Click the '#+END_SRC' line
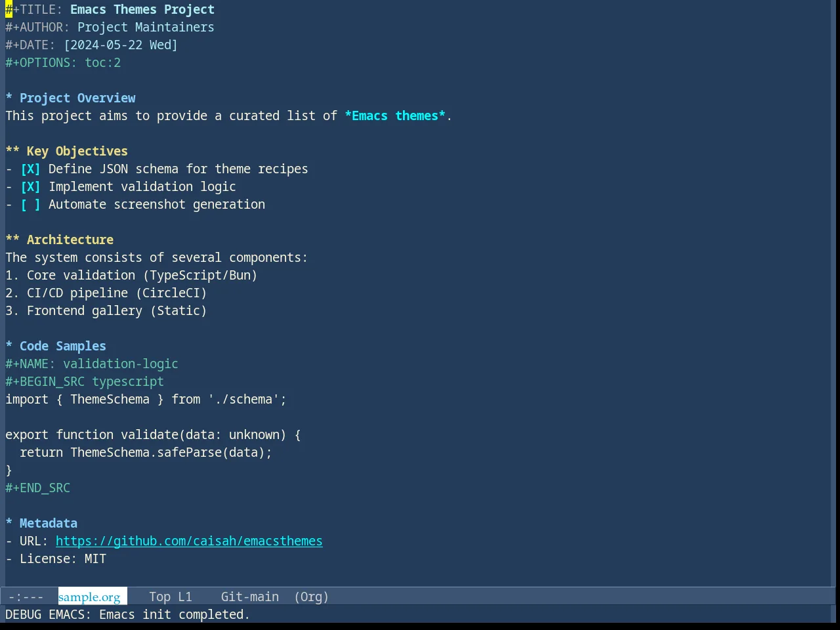840x630 pixels. point(38,488)
